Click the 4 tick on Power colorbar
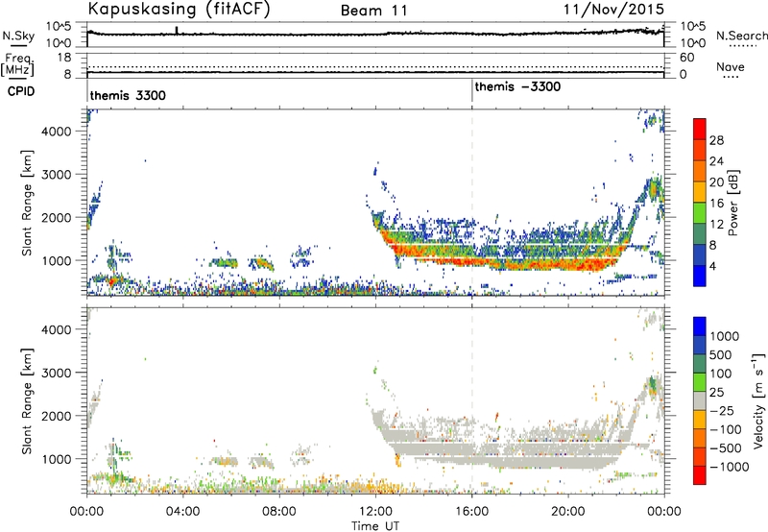The width and height of the screenshot is (768, 532). pos(713,266)
